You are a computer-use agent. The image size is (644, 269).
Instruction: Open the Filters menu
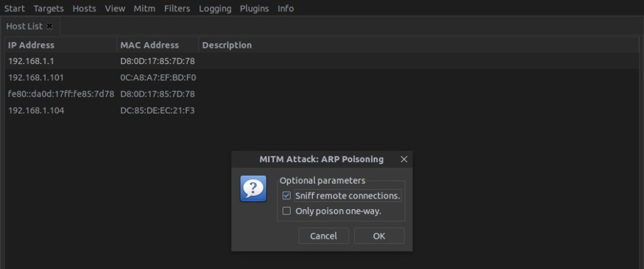[177, 9]
